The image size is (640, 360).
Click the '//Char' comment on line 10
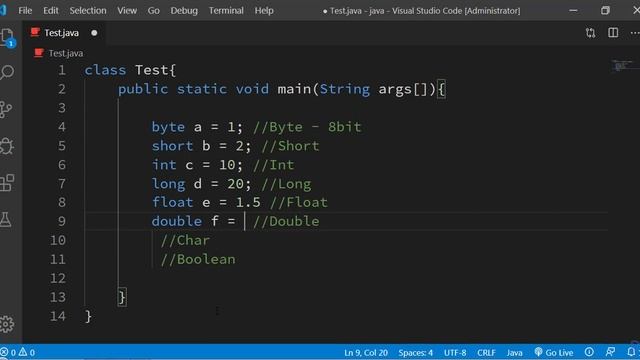185,240
